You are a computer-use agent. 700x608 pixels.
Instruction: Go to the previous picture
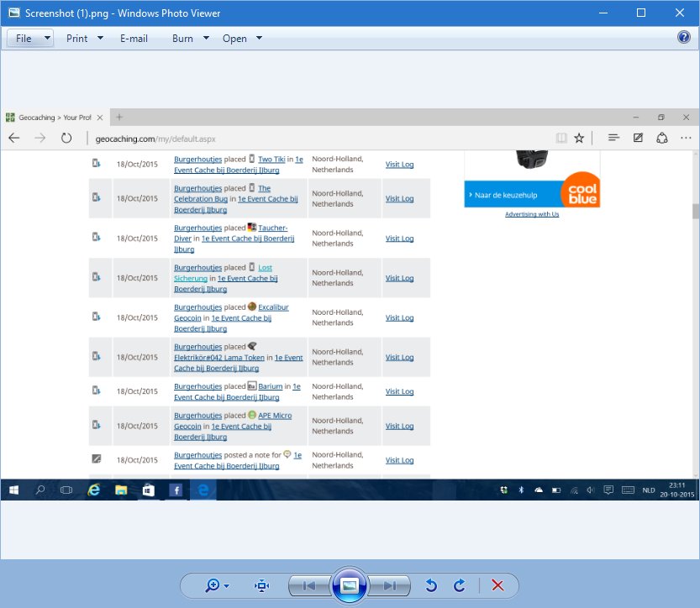(309, 585)
